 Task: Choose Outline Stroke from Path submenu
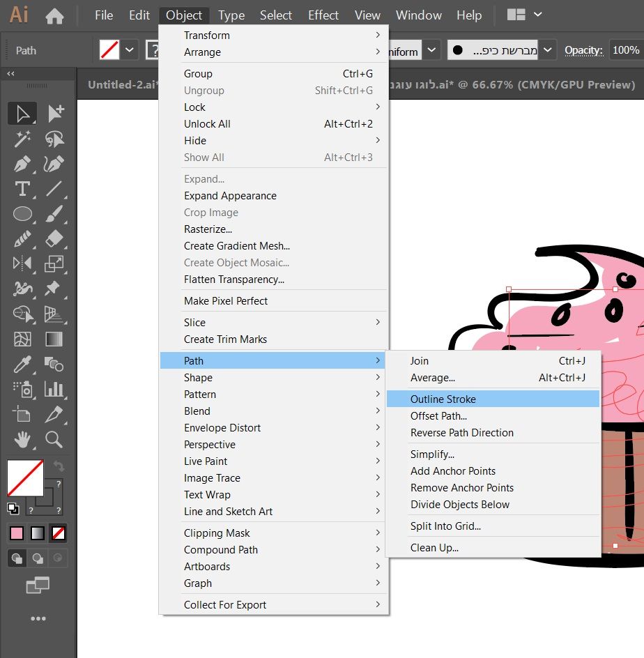tap(443, 399)
